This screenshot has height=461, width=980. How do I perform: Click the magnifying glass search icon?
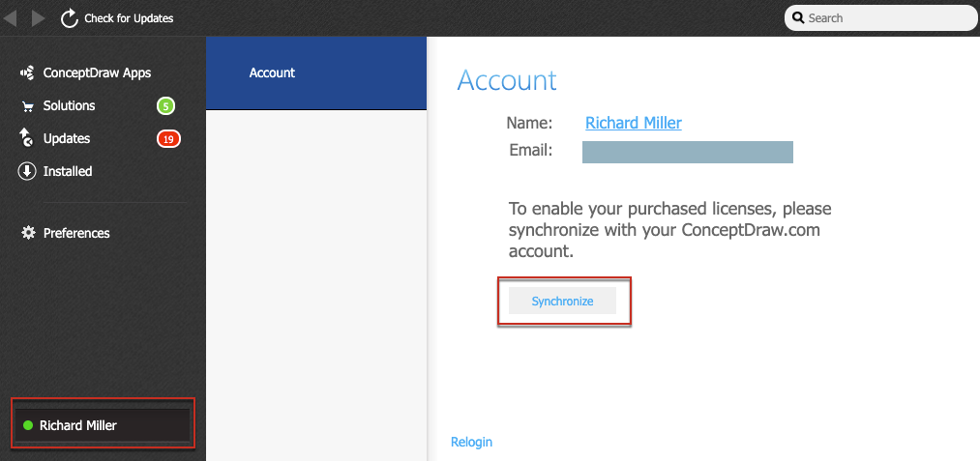pyautogui.click(x=799, y=18)
